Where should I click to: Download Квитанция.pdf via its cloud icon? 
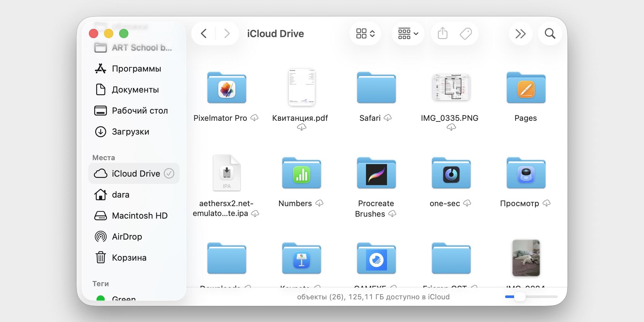302,127
